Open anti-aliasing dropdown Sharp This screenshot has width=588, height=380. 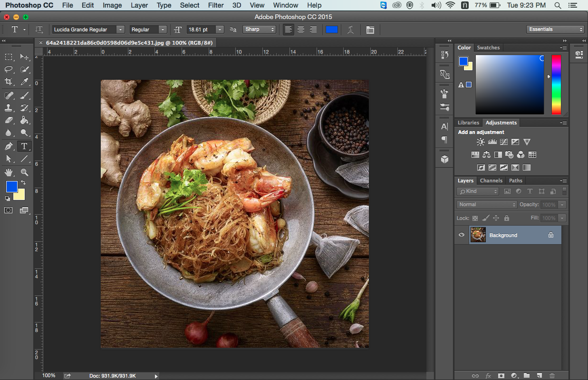(260, 29)
